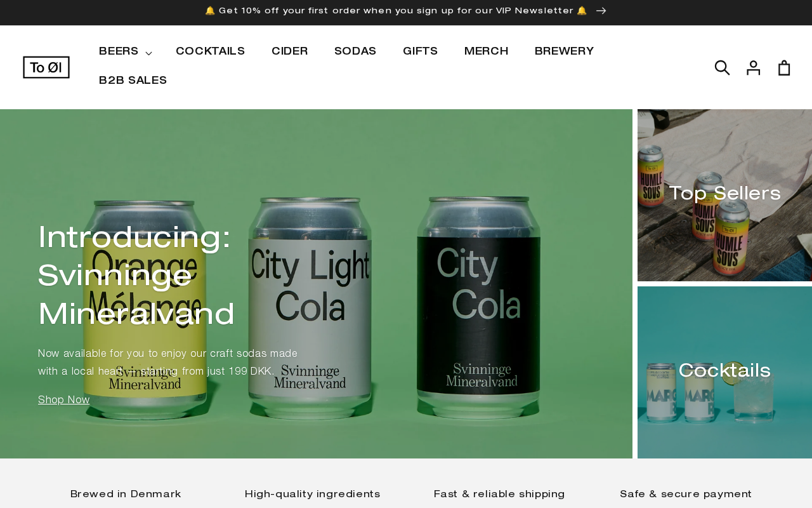Click the Introducing: Svinninge Mineralvand heading
812x508 pixels.
pyautogui.click(x=136, y=276)
